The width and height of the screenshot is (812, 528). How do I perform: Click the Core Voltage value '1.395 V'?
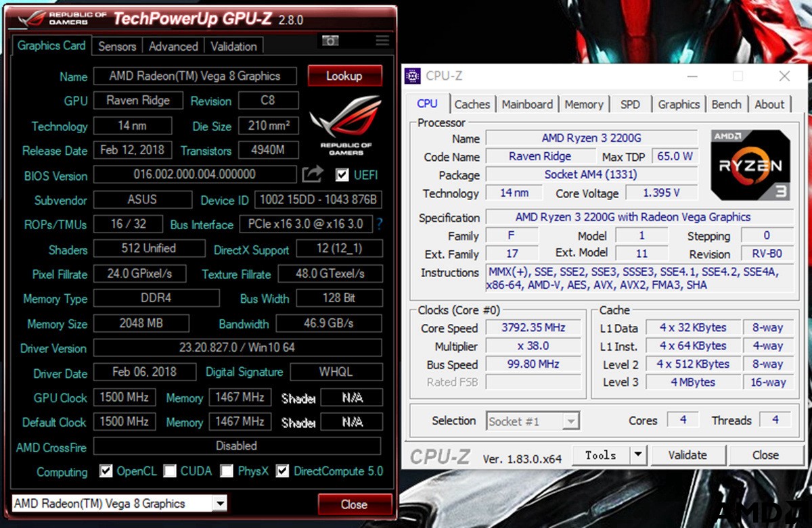pos(661,193)
